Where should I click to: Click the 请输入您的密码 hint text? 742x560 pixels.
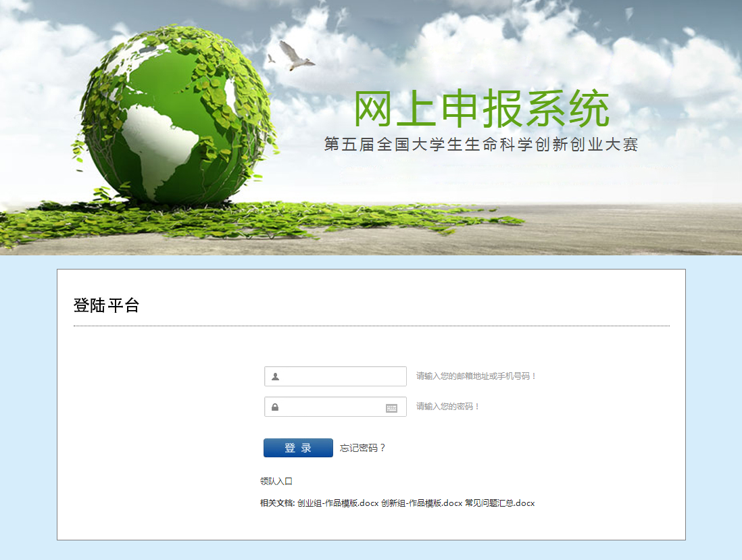click(x=448, y=407)
